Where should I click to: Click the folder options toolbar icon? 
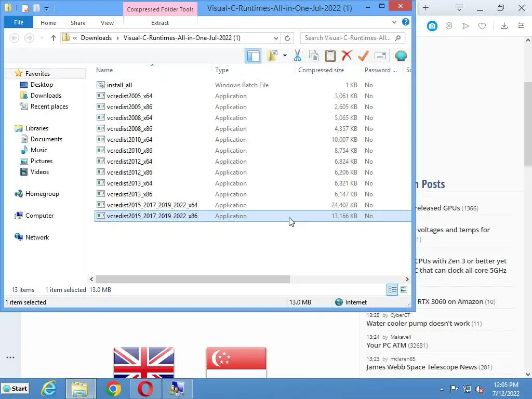pyautogui.click(x=272, y=56)
